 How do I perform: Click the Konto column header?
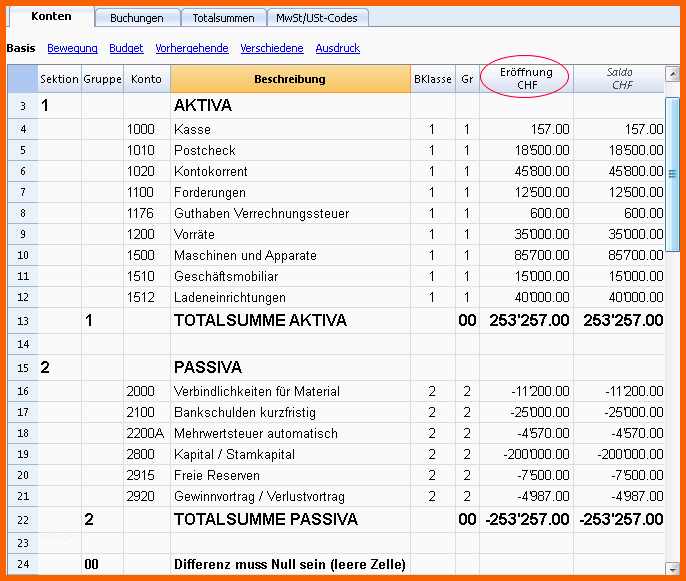pyautogui.click(x=147, y=79)
